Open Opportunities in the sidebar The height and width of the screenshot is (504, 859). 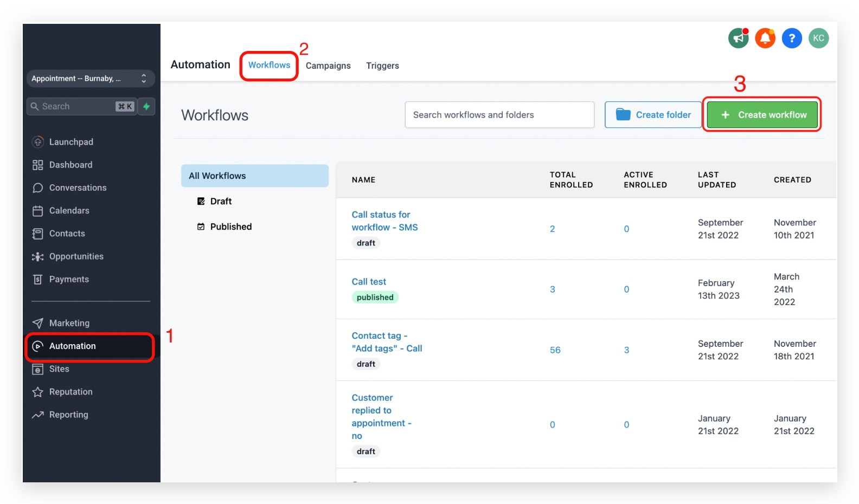(x=76, y=256)
